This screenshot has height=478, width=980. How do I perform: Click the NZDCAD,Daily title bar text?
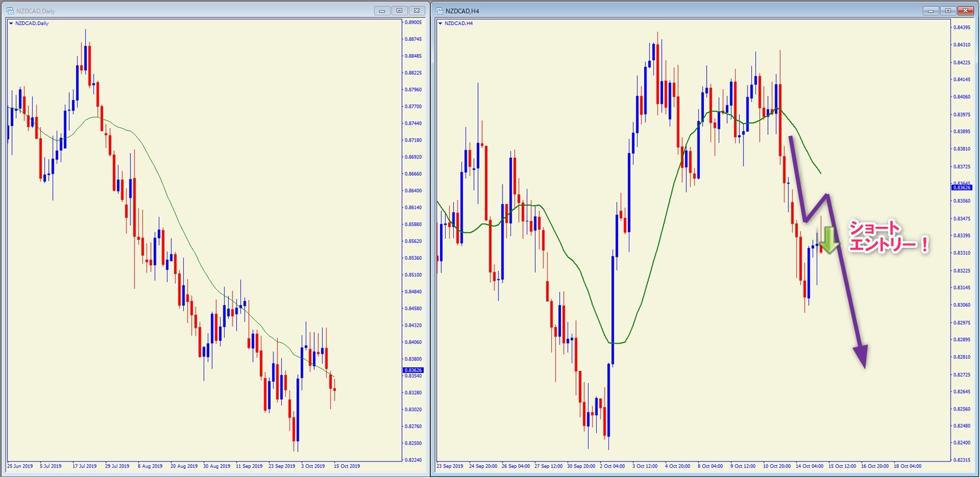point(36,11)
